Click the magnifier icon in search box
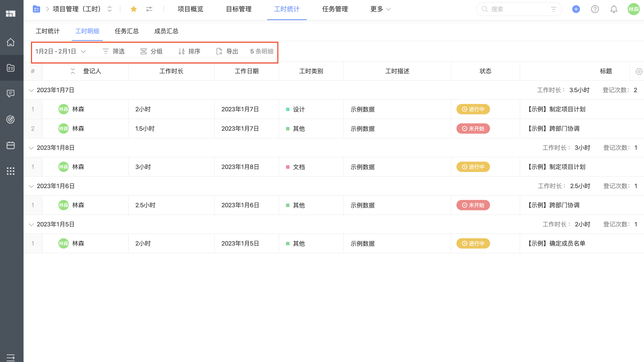 [x=485, y=9]
